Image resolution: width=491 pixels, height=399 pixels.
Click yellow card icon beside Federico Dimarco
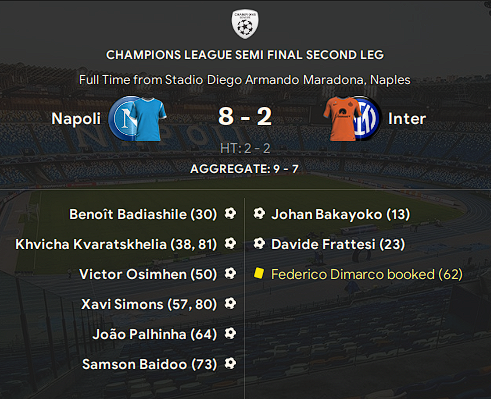(259, 273)
